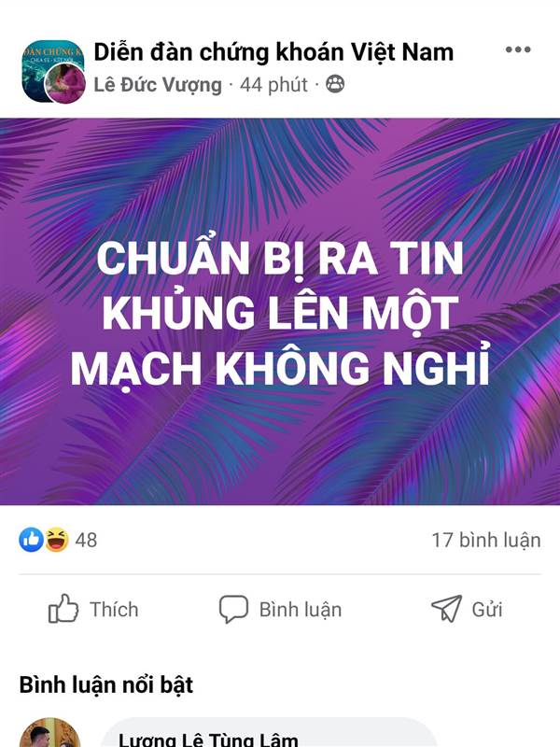This screenshot has height=747, width=560.
Task: Open the three-dot post options menu
Action: [x=518, y=49]
